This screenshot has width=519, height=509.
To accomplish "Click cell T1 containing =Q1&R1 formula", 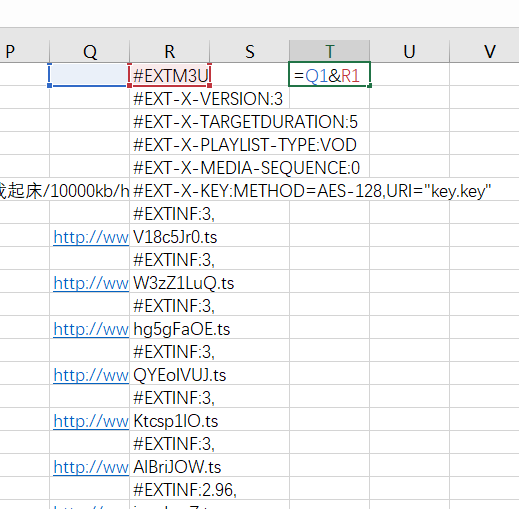I will click(329, 74).
